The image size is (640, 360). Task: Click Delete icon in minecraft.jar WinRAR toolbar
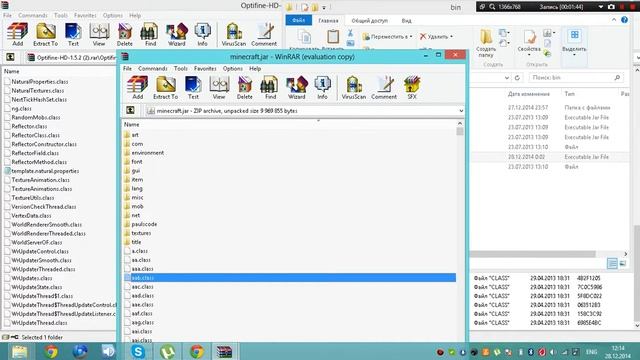pos(244,87)
